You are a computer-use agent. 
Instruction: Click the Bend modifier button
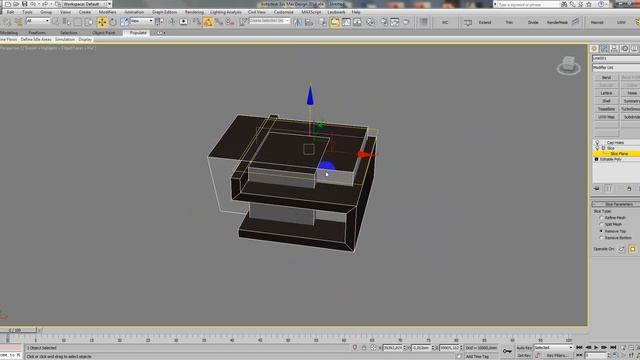pyautogui.click(x=606, y=77)
